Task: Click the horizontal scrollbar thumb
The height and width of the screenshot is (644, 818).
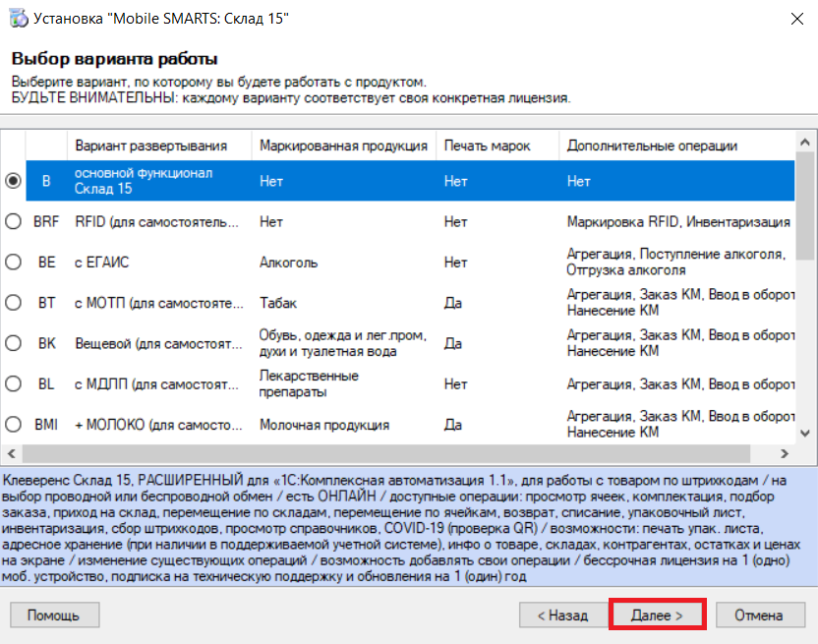Action: tap(386, 453)
